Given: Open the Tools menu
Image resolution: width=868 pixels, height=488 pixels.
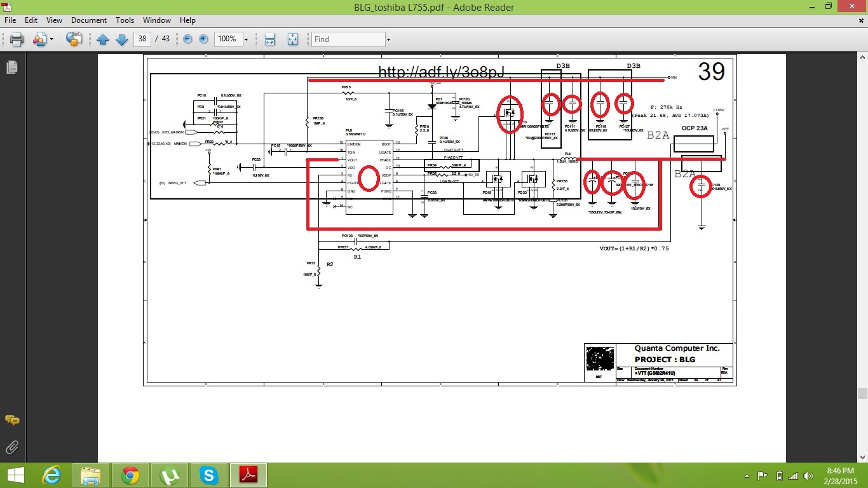Looking at the screenshot, I should (x=125, y=20).
